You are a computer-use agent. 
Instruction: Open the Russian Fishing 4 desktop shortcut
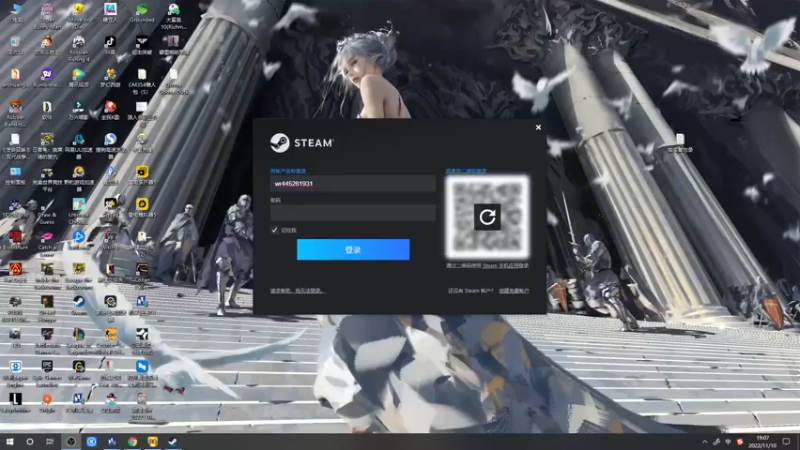pos(79,48)
